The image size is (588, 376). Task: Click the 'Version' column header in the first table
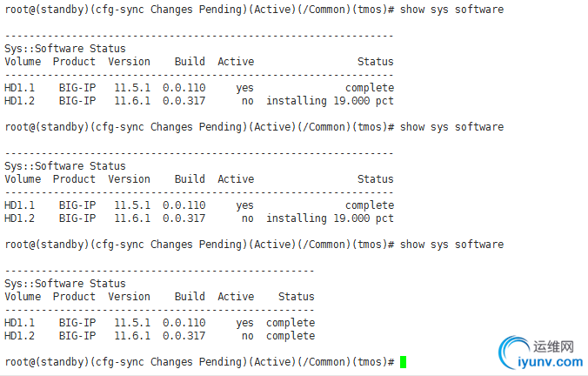[129, 62]
